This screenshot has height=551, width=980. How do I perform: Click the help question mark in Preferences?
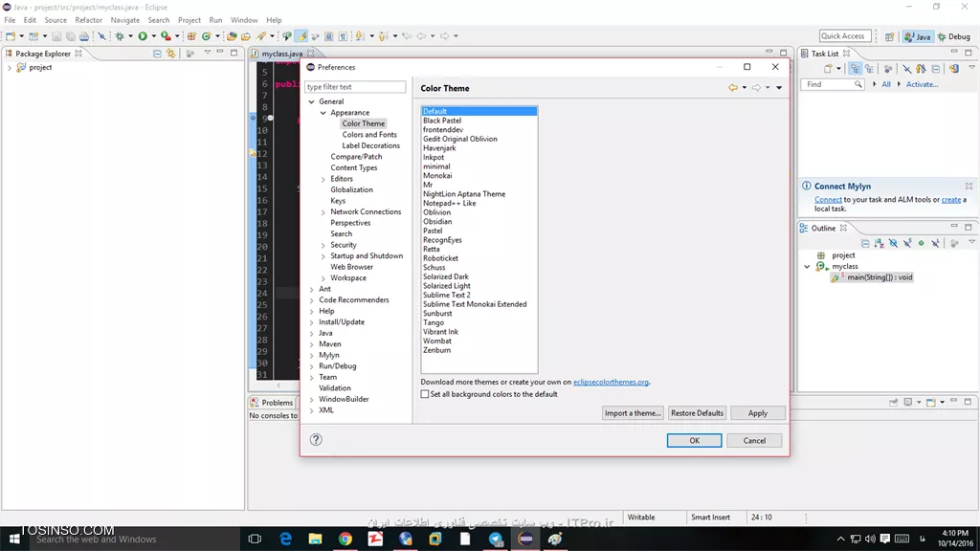click(x=316, y=440)
